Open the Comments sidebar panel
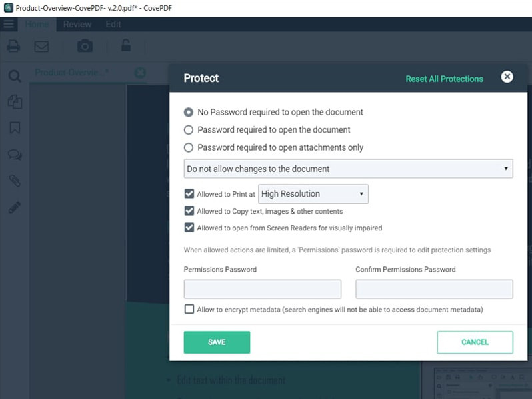The height and width of the screenshot is (399, 532). coord(14,155)
